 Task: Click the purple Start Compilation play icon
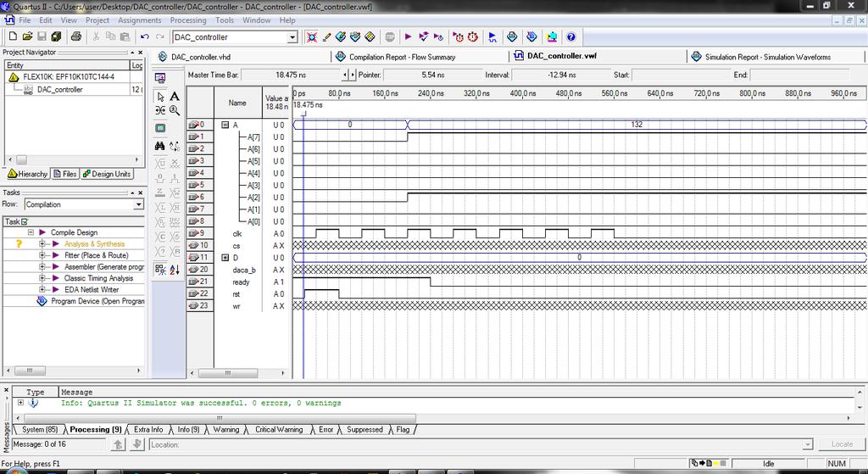point(409,37)
